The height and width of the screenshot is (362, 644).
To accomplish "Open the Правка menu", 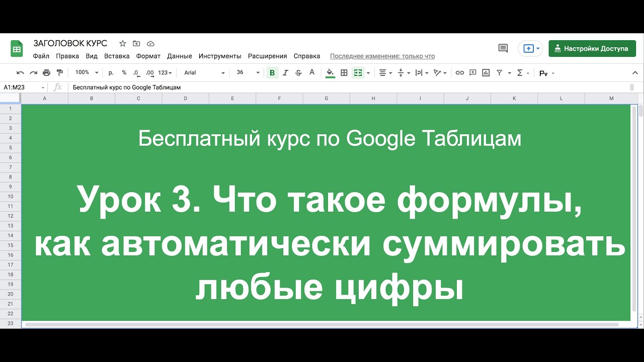I will [67, 56].
